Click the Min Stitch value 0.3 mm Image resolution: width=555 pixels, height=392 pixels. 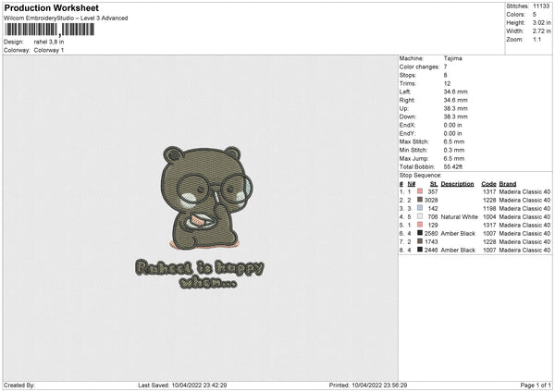click(x=454, y=150)
